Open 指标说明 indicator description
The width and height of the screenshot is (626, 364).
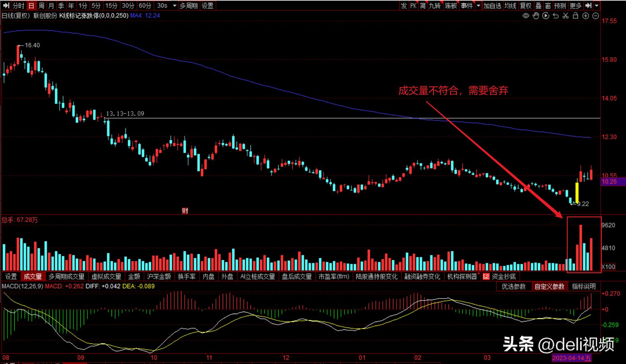pyautogui.click(x=584, y=286)
